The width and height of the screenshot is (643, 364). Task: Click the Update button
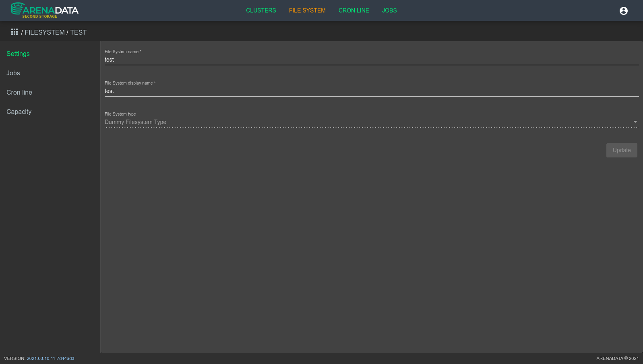coord(622,150)
